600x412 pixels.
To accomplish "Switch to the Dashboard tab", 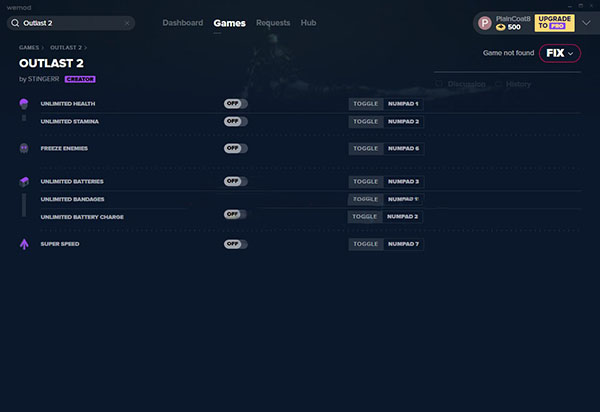I will tap(183, 22).
